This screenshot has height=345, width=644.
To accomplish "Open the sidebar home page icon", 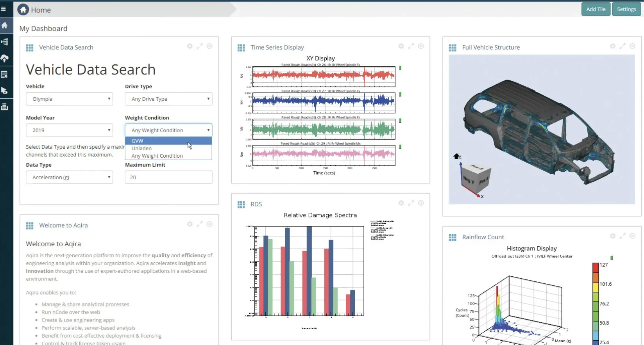I will tap(5, 25).
